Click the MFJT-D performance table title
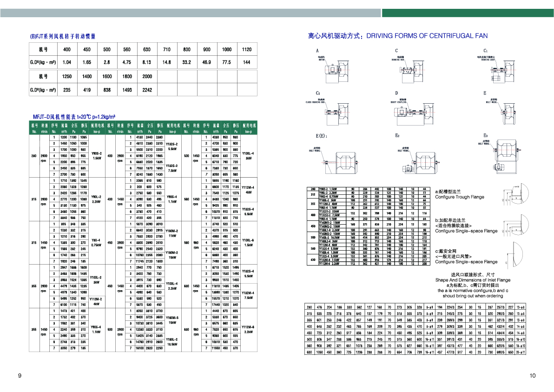Screen dimensions: 554x392 74,117
